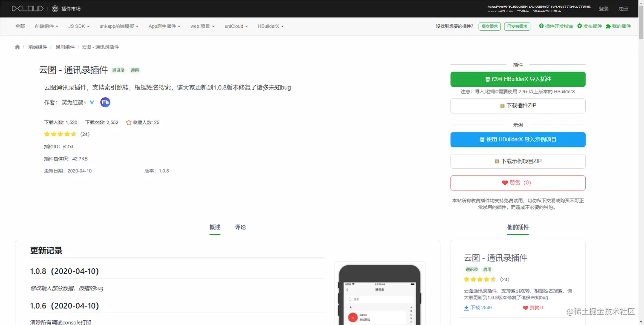The image size is (644, 325).
Task: Open the HBuilderX dropdown menu
Action: [x=270, y=26]
